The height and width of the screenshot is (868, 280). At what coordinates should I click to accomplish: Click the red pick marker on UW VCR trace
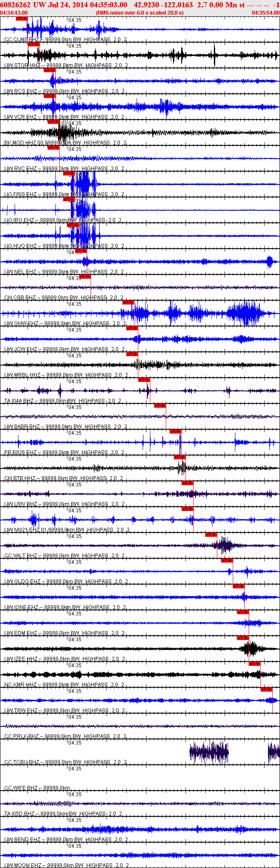click(x=49, y=96)
